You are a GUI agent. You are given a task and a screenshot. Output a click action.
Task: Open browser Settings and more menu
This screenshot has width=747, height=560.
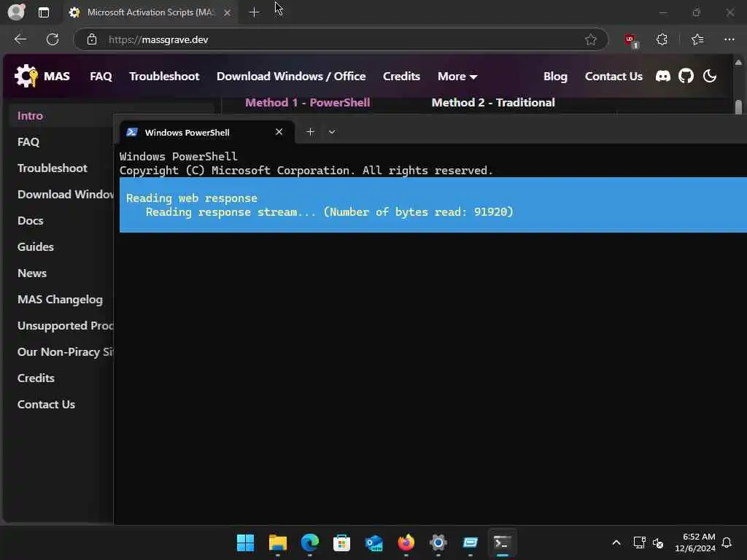[729, 39]
